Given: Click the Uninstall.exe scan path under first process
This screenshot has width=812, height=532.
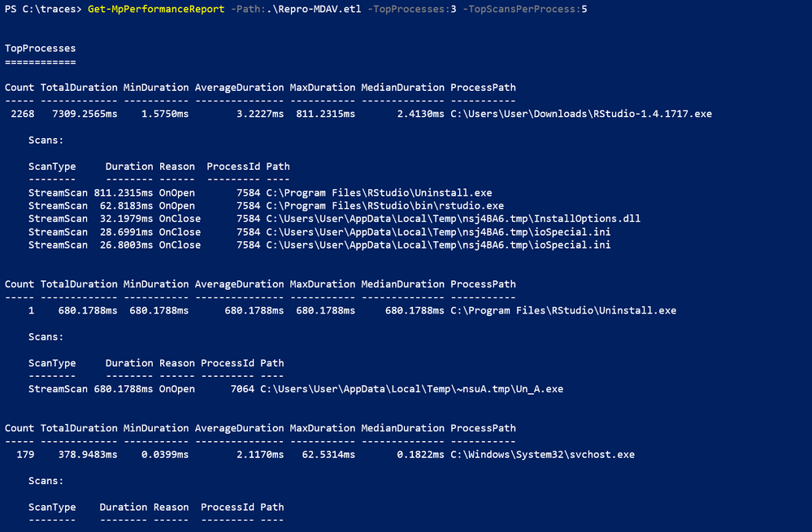Looking at the screenshot, I should pos(379,193).
